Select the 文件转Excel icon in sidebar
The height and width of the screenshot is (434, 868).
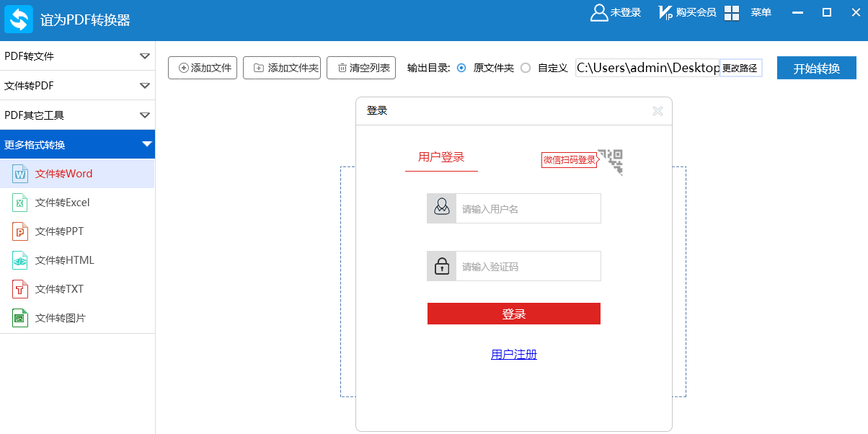tap(20, 203)
